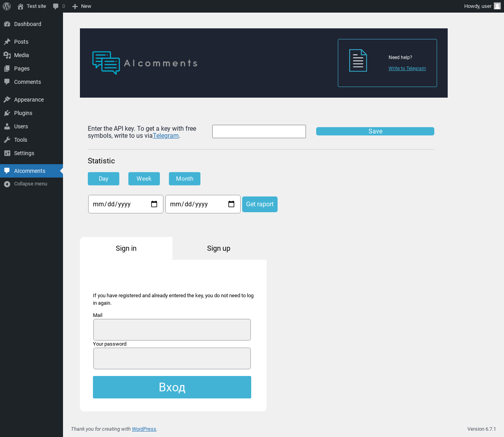Click the Tools wrench icon

[7, 140]
